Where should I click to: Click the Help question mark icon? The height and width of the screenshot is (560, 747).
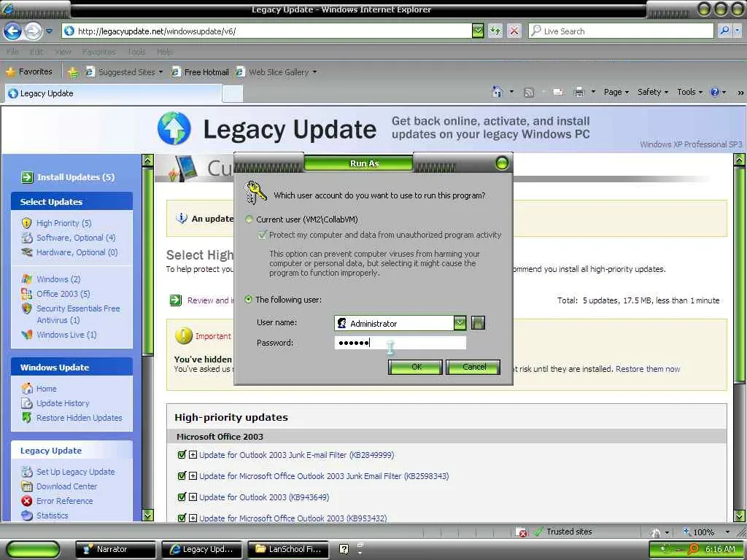click(x=715, y=93)
